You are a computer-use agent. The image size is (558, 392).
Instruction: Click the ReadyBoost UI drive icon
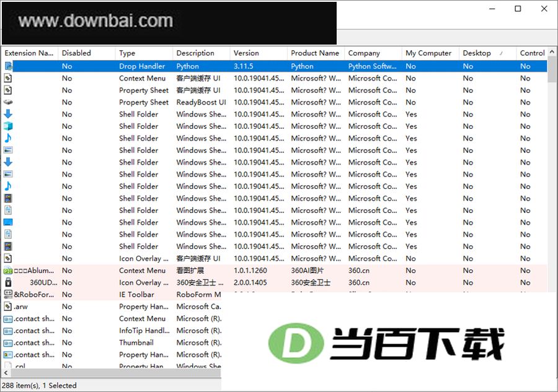pyautogui.click(x=8, y=102)
